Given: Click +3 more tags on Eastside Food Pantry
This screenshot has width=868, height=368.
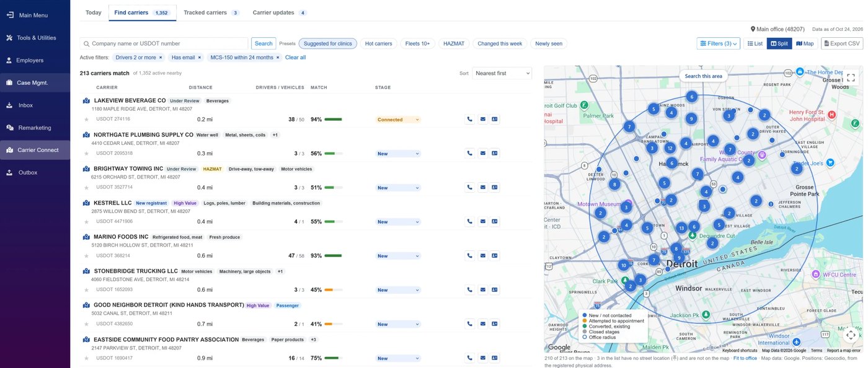Looking at the screenshot, I should 313,340.
